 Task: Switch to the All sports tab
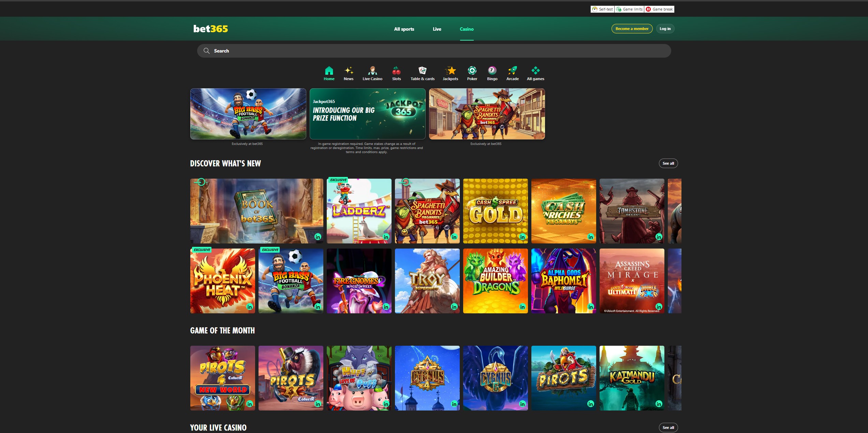click(404, 29)
